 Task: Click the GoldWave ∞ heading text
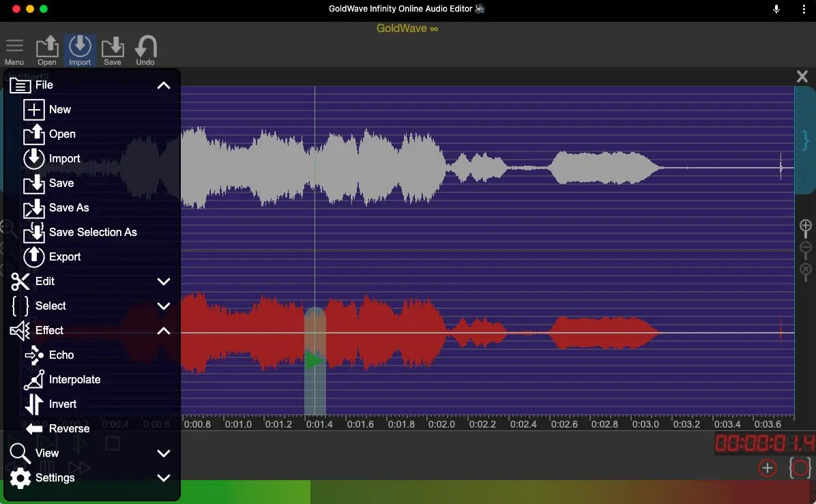407,29
